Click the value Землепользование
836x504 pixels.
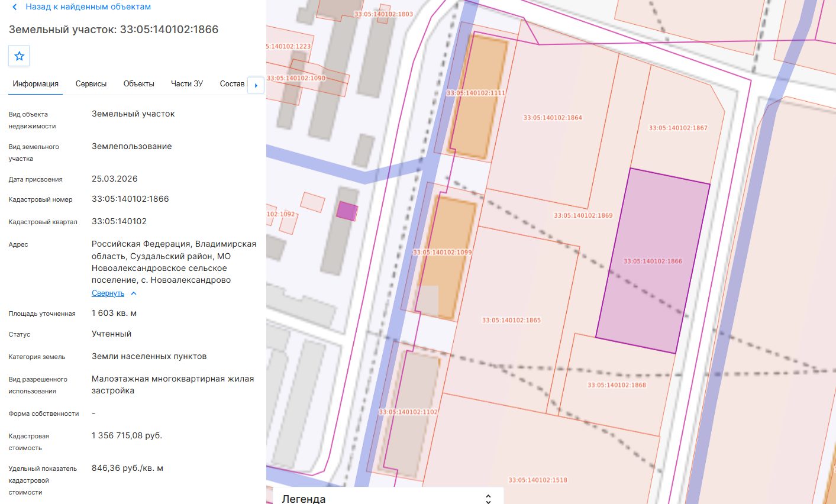tap(132, 146)
